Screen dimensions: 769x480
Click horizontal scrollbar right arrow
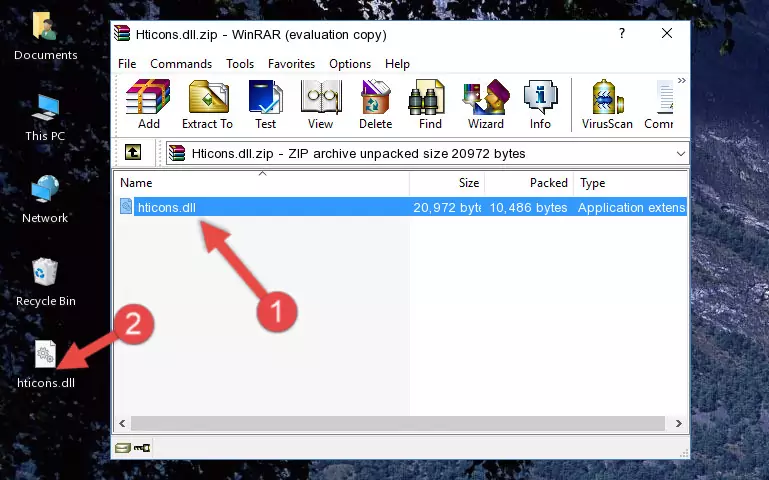[x=679, y=423]
